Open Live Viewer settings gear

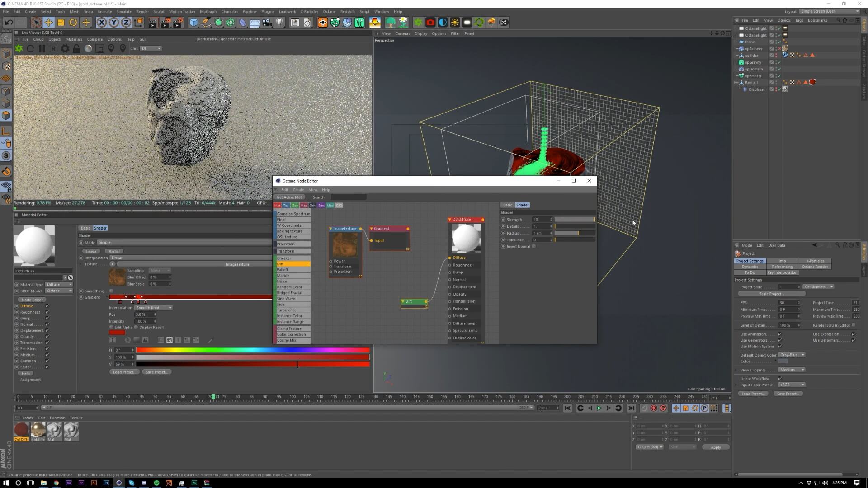[x=65, y=48]
